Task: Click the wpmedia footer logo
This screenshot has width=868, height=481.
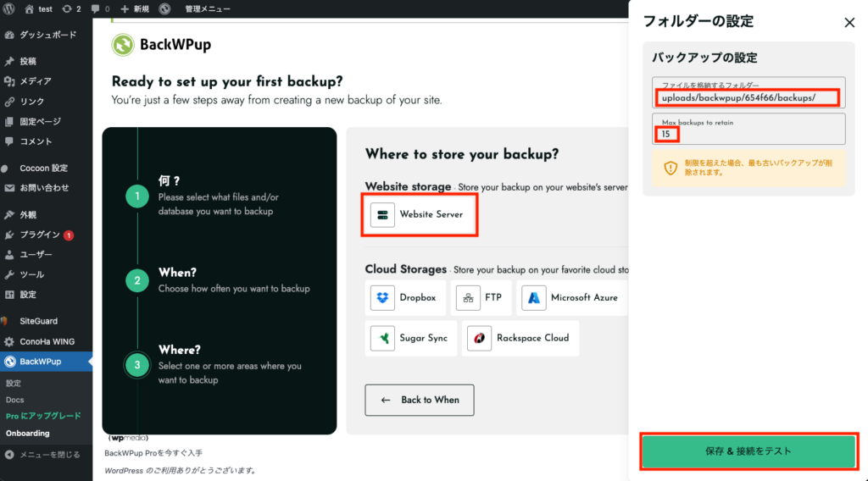Action: (x=128, y=438)
